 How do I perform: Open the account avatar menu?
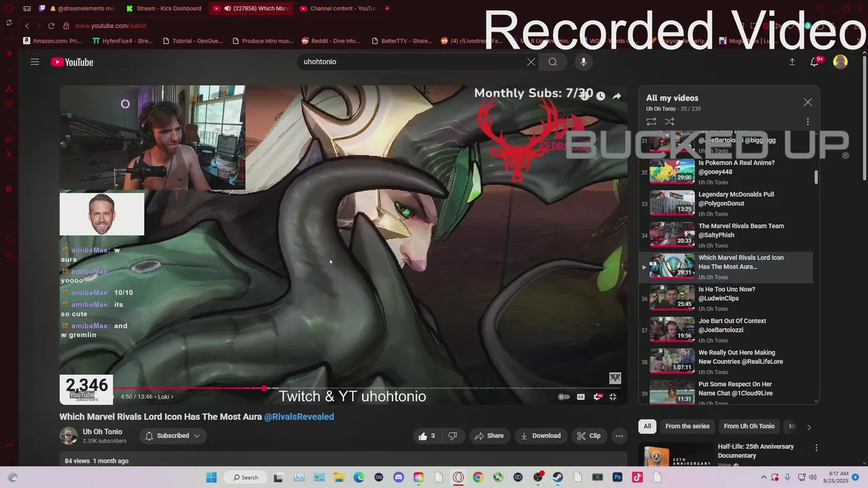(840, 62)
